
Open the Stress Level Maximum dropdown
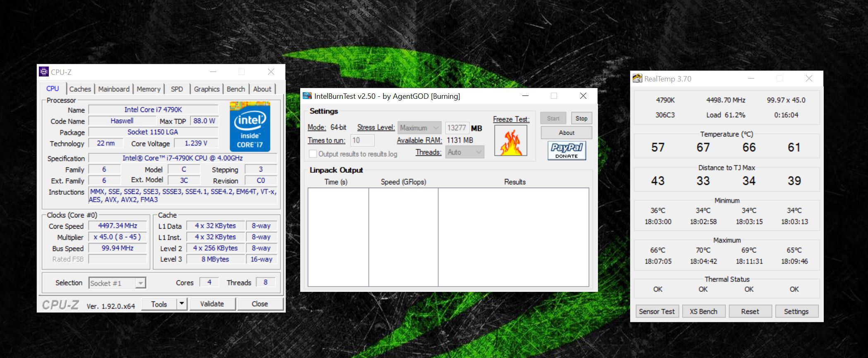[419, 128]
